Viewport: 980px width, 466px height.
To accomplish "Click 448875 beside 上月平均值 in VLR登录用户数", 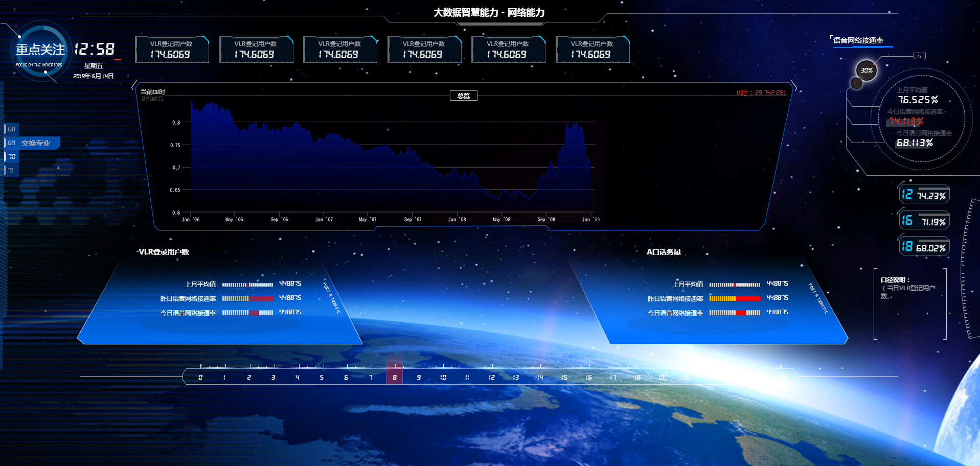I will click(x=290, y=284).
